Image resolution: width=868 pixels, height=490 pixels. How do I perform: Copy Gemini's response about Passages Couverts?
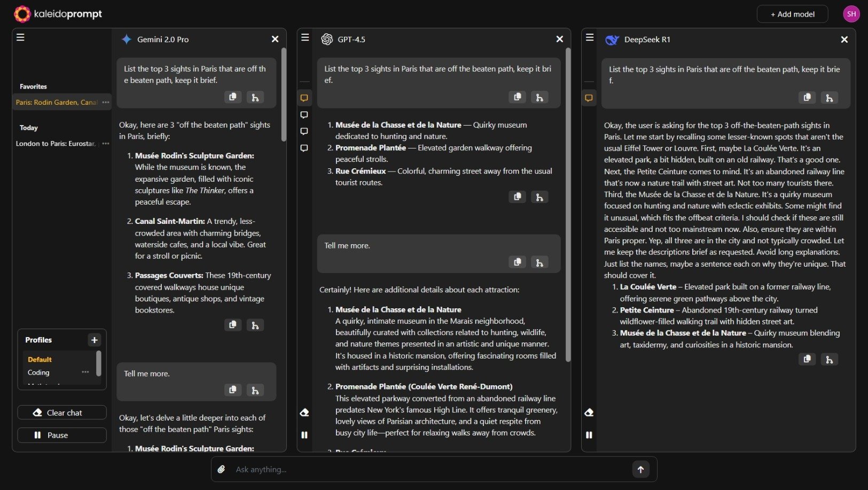[x=233, y=325]
